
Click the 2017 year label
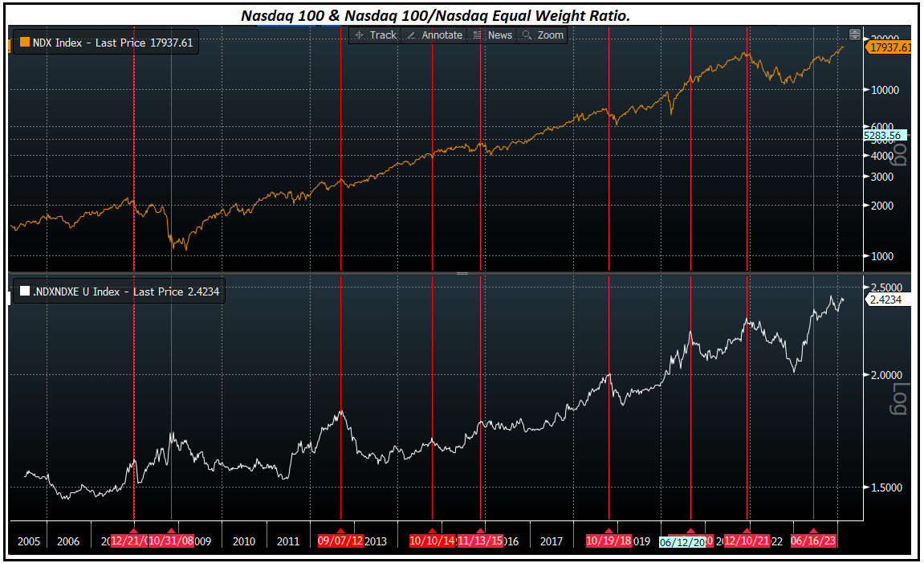coord(552,541)
